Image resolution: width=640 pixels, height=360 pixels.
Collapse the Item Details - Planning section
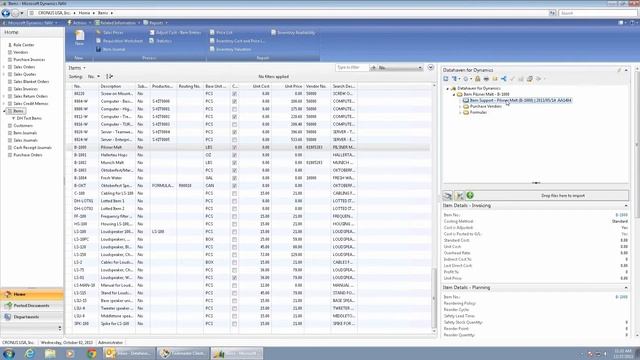[x=626, y=288]
